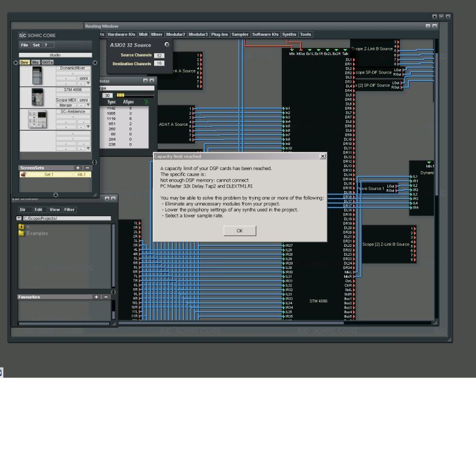The height and width of the screenshot is (460, 476).
Task: Open the File menu in Sonic Core panel
Action: pos(25,45)
